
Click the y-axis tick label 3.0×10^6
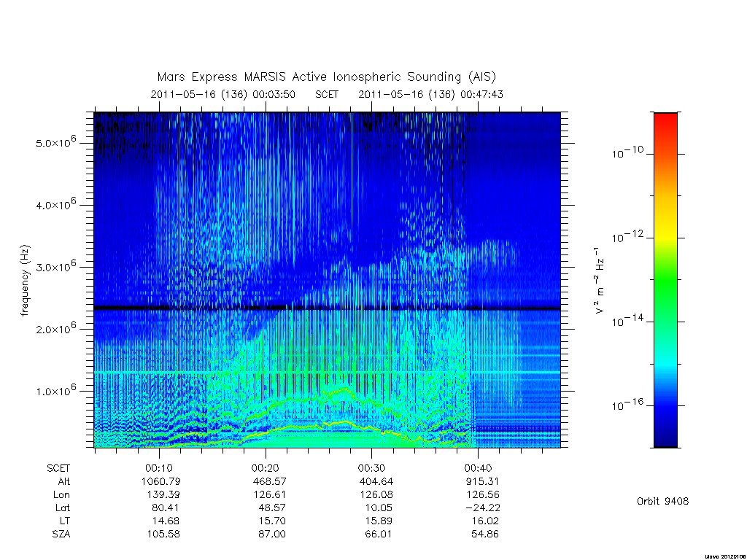click(55, 266)
